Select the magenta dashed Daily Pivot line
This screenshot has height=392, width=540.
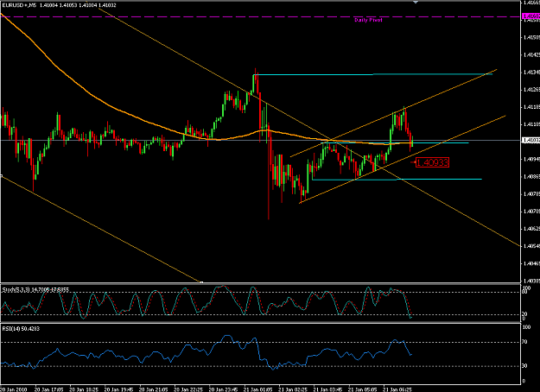tap(260, 16)
